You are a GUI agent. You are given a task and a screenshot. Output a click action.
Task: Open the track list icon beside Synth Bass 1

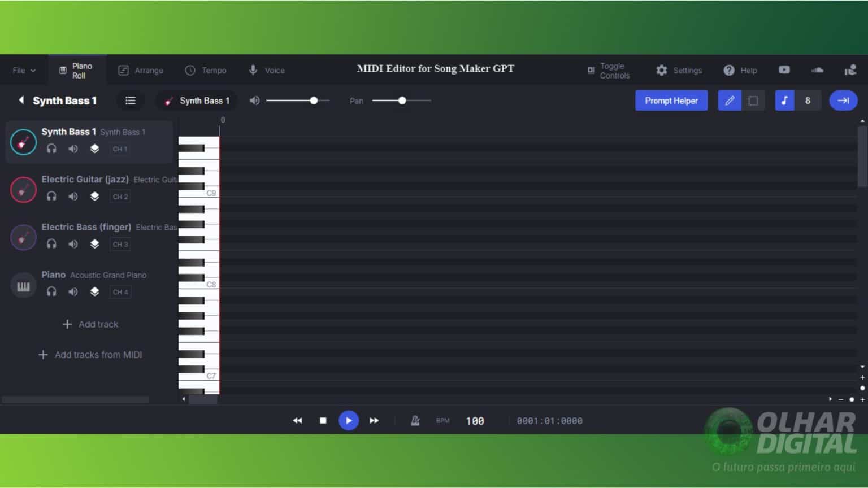(x=131, y=101)
